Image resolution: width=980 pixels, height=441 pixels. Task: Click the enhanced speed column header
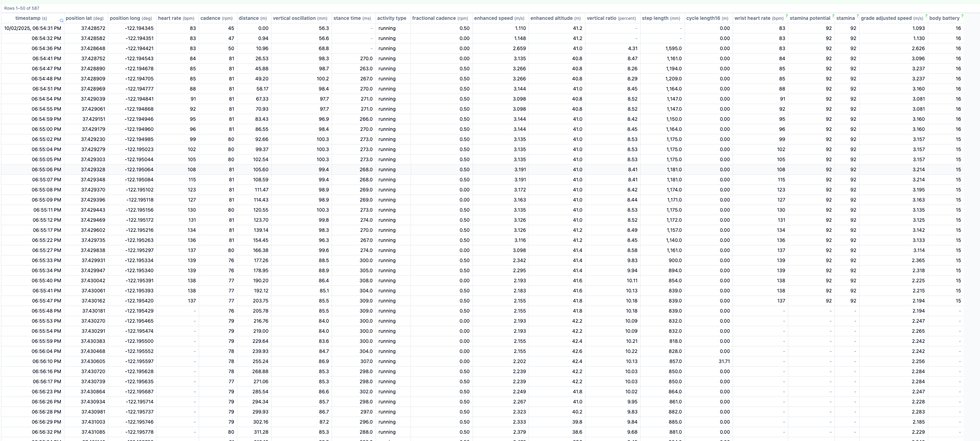[499, 18]
